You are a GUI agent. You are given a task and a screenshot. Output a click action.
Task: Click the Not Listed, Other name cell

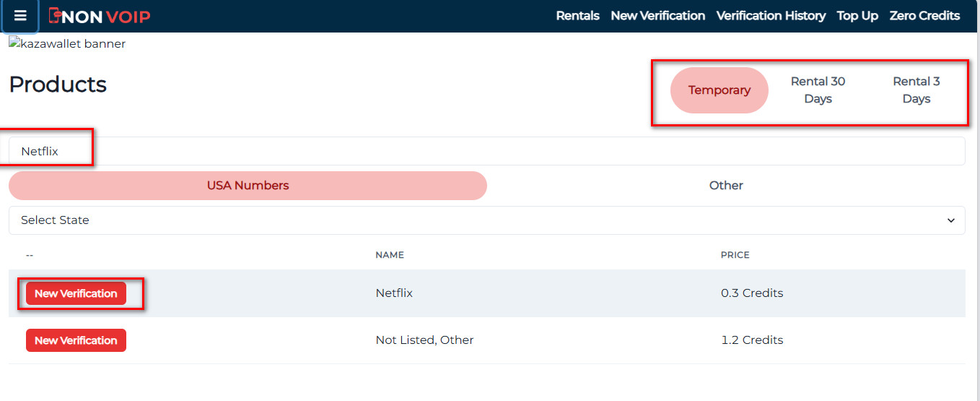pyautogui.click(x=424, y=340)
